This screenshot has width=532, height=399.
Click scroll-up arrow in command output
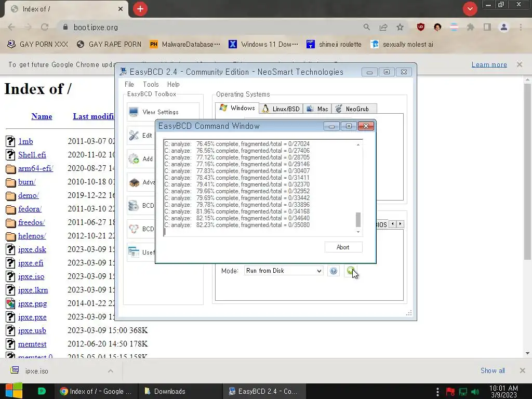[358, 145]
